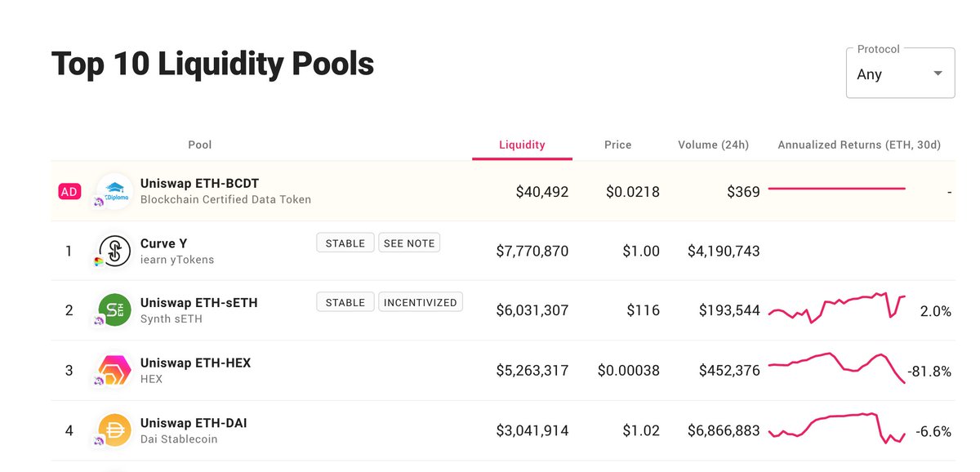Image resolution: width=980 pixels, height=472 pixels.
Task: Click the SEE NOTE button on Curve Y
Action: pos(409,243)
